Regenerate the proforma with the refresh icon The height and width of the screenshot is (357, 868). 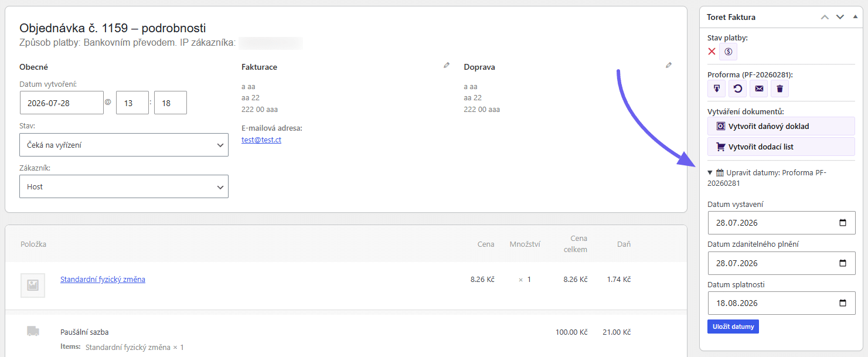737,89
